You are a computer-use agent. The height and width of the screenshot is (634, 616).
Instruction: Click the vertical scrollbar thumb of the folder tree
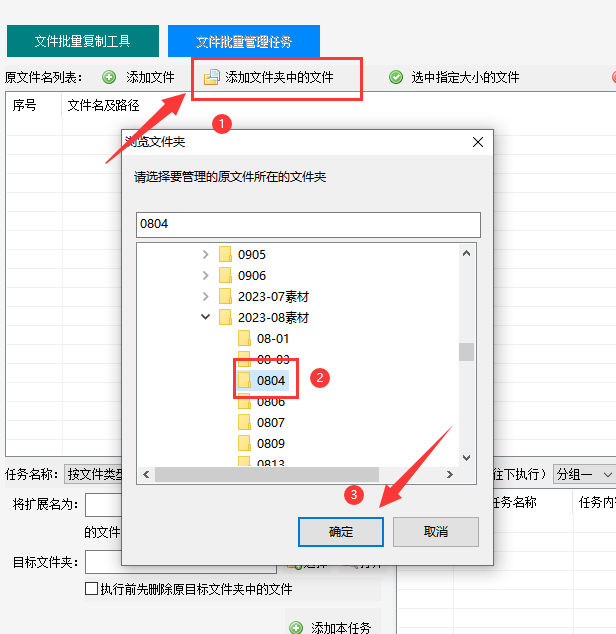466,352
